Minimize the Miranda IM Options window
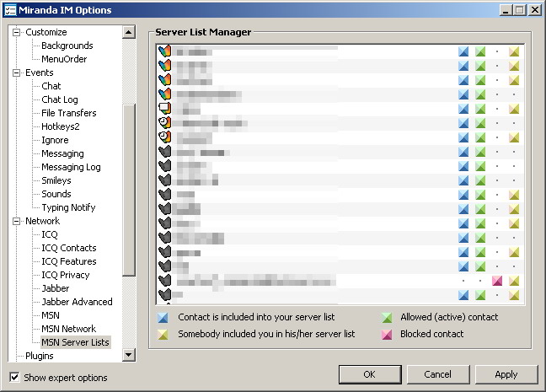This screenshot has width=546, height=392. click(x=506, y=10)
